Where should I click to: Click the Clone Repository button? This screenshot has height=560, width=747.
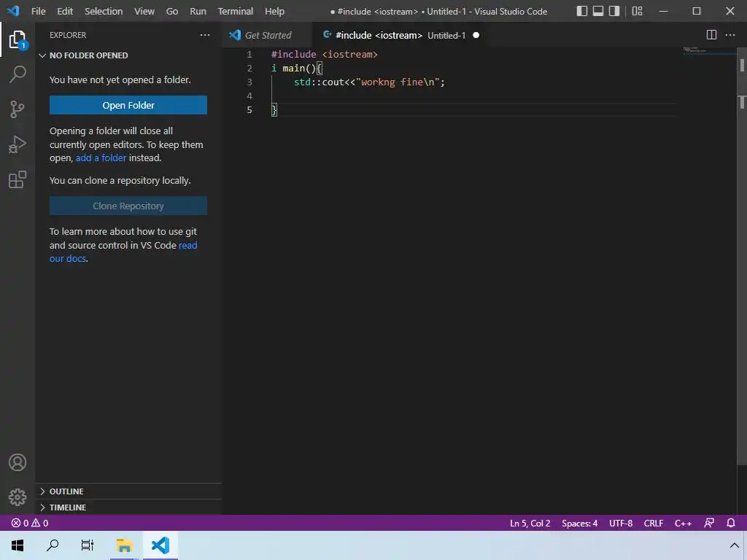128,206
